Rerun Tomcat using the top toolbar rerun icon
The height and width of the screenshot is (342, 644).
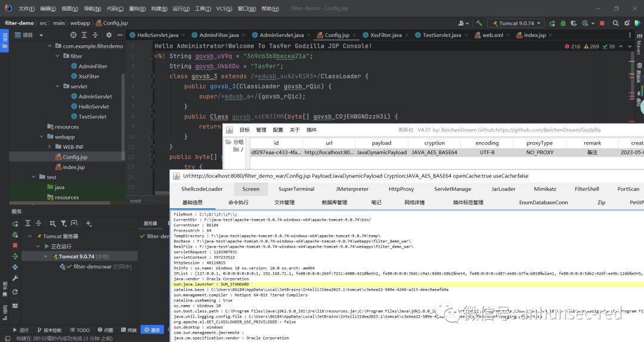tap(552, 23)
